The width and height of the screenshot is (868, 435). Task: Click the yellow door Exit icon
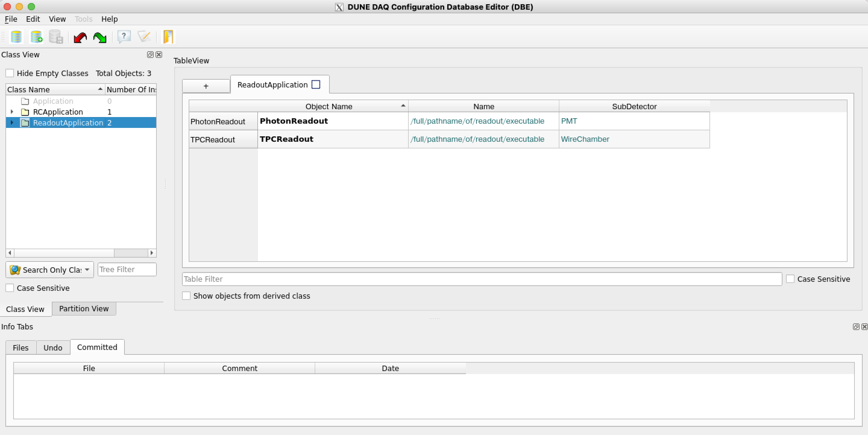(x=168, y=37)
